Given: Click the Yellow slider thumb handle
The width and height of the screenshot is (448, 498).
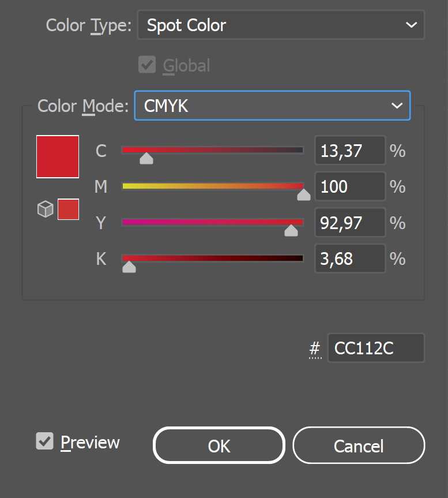Looking at the screenshot, I should click(291, 231).
